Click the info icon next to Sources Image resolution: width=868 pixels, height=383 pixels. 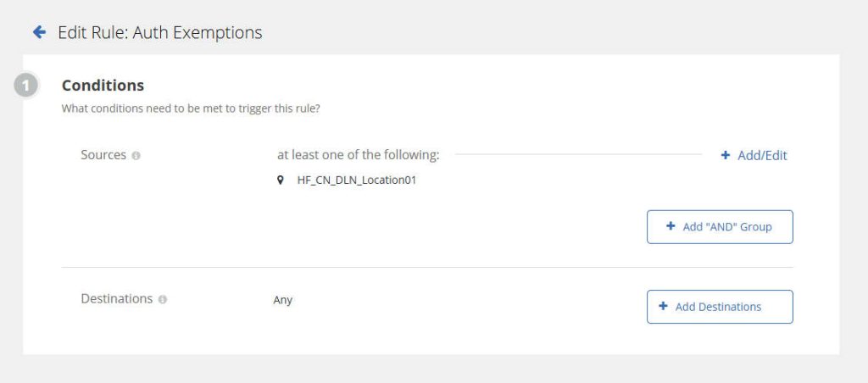tap(136, 156)
